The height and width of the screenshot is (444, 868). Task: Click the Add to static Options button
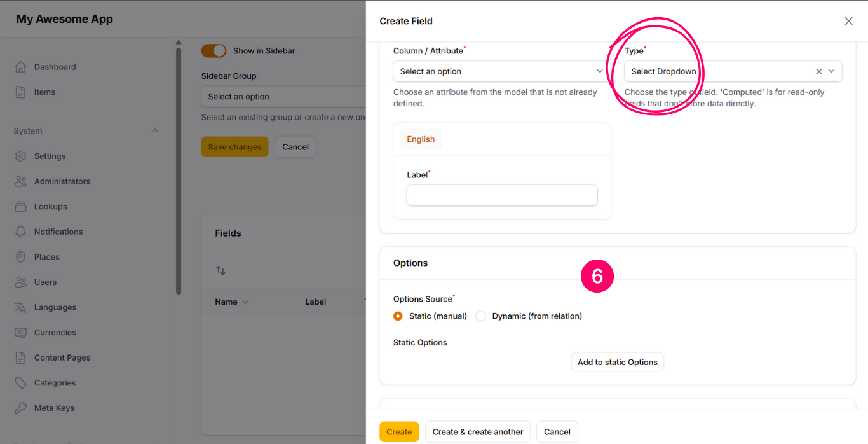(617, 362)
